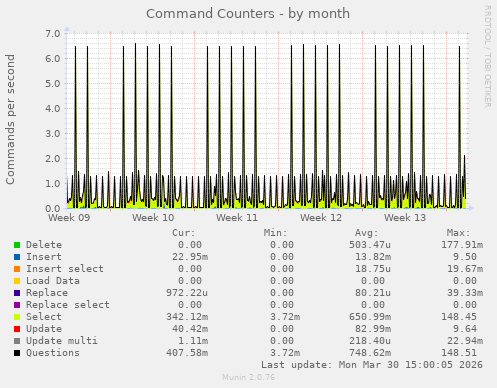Click the 'Avg:' column header

pyautogui.click(x=367, y=233)
